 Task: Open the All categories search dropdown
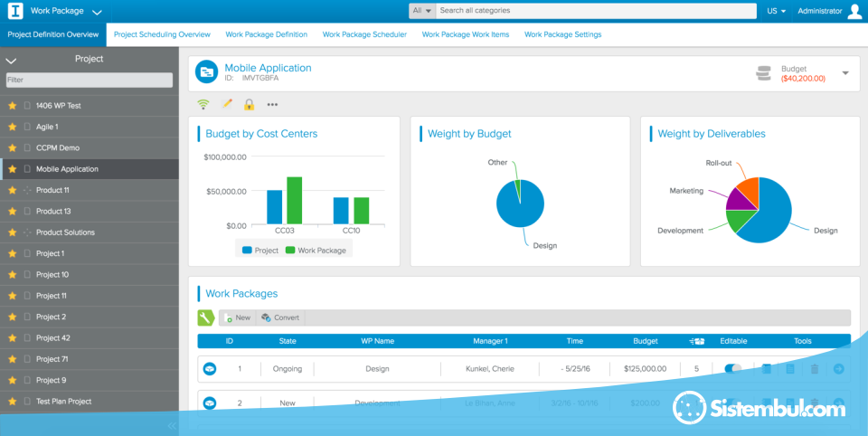(x=421, y=11)
